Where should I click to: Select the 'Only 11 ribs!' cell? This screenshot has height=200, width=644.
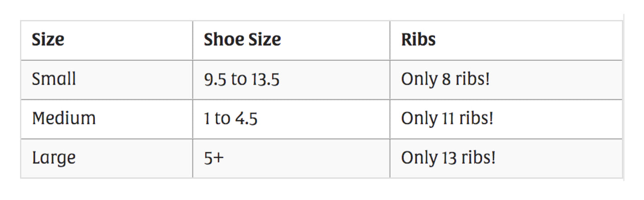coord(447,119)
